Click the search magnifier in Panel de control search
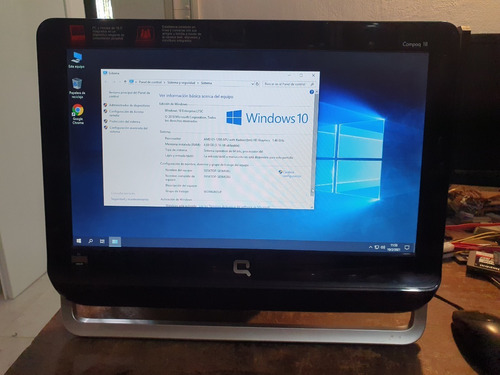This screenshot has width=500, height=375. click(312, 84)
